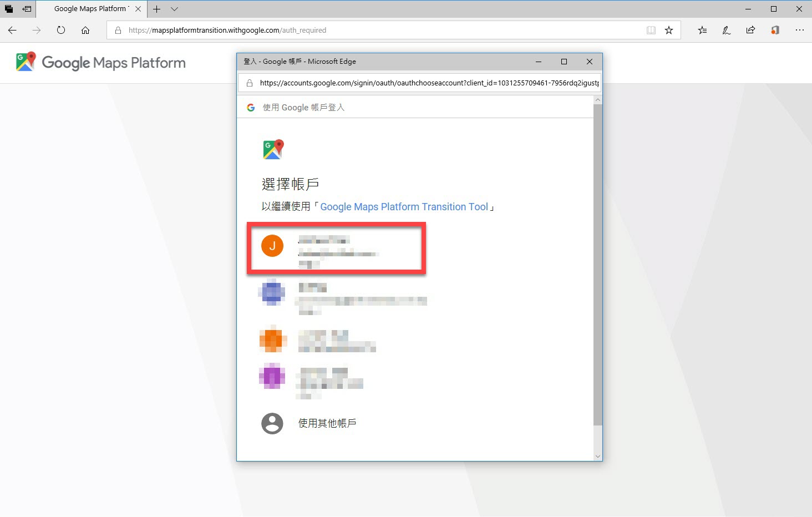Click the Google G logo in popup header
The width and height of the screenshot is (812, 517).
click(x=251, y=108)
